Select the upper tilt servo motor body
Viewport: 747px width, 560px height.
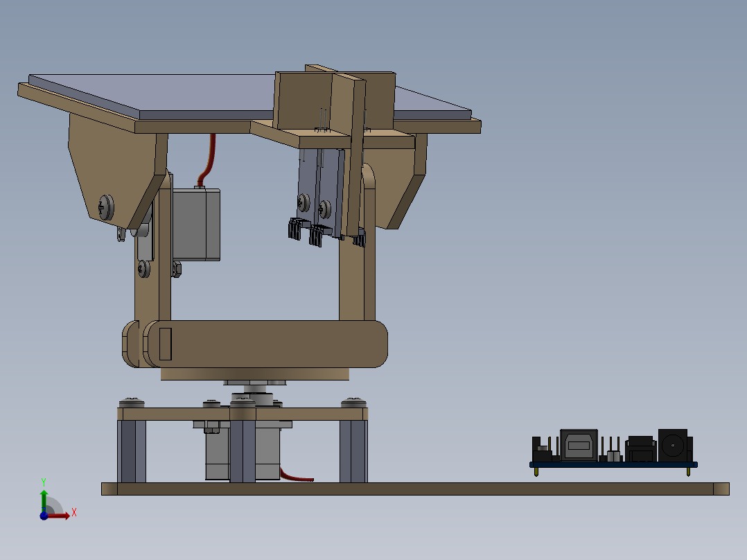(196, 224)
